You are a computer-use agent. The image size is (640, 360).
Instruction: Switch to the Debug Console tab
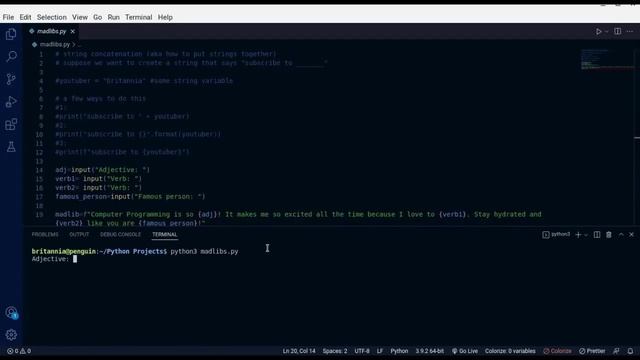coord(120,235)
